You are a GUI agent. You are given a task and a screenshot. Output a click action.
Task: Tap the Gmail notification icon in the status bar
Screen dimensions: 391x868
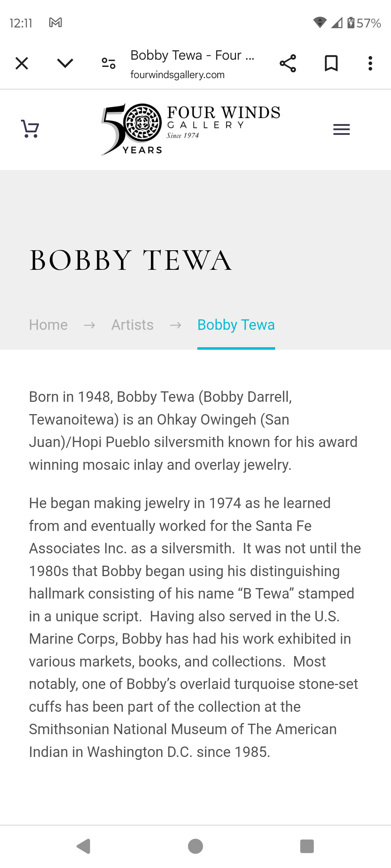pos(55,23)
